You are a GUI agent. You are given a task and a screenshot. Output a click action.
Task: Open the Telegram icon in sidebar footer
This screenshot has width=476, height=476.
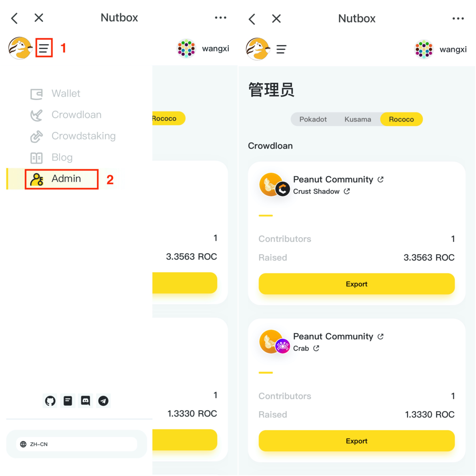point(103,401)
